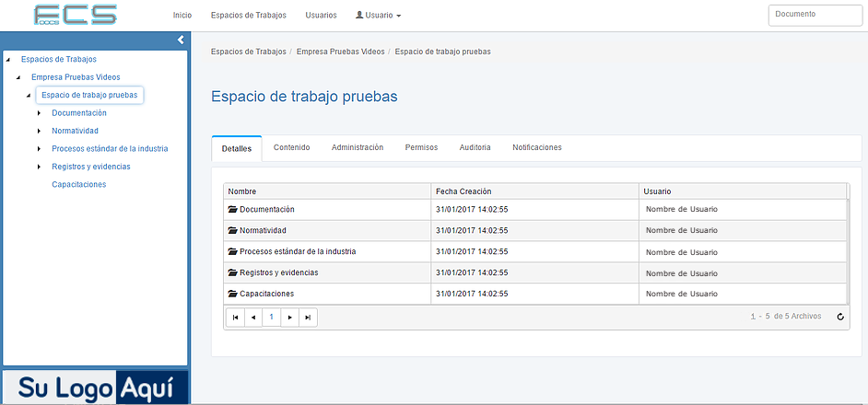Expand the Documentación tree node
The image size is (868, 405).
coord(40,113)
